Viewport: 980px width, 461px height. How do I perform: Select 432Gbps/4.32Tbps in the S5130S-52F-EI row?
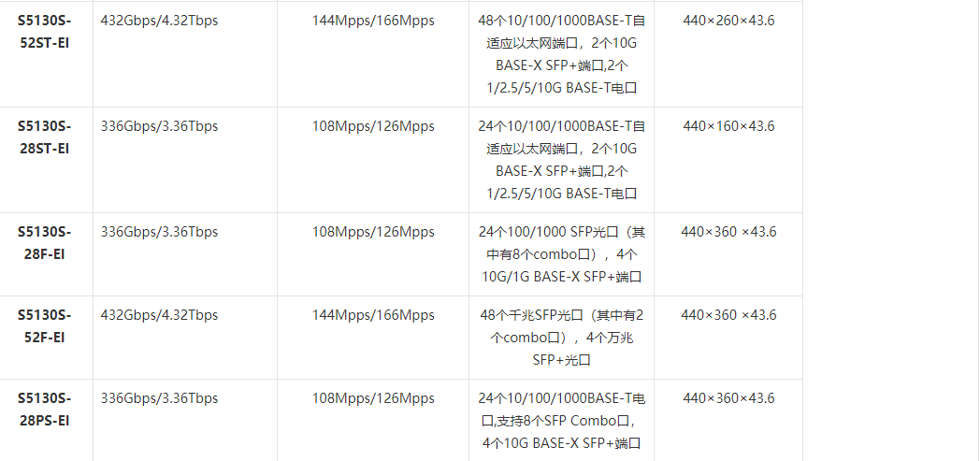click(x=159, y=315)
